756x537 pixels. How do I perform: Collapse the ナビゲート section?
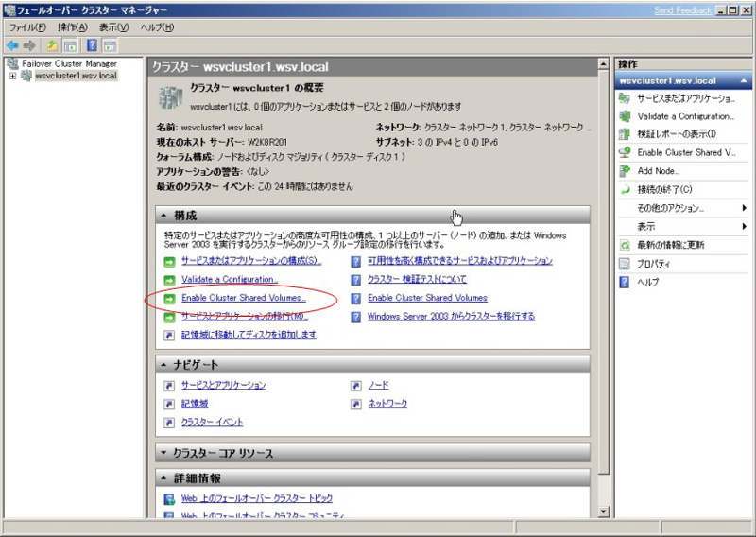164,364
